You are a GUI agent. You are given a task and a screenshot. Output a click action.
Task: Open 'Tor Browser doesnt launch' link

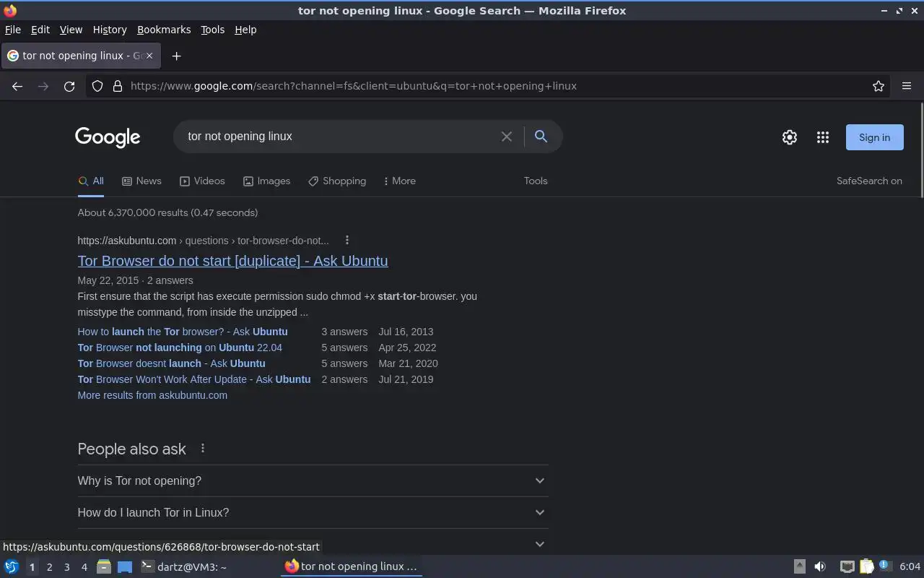pyautogui.click(x=171, y=363)
